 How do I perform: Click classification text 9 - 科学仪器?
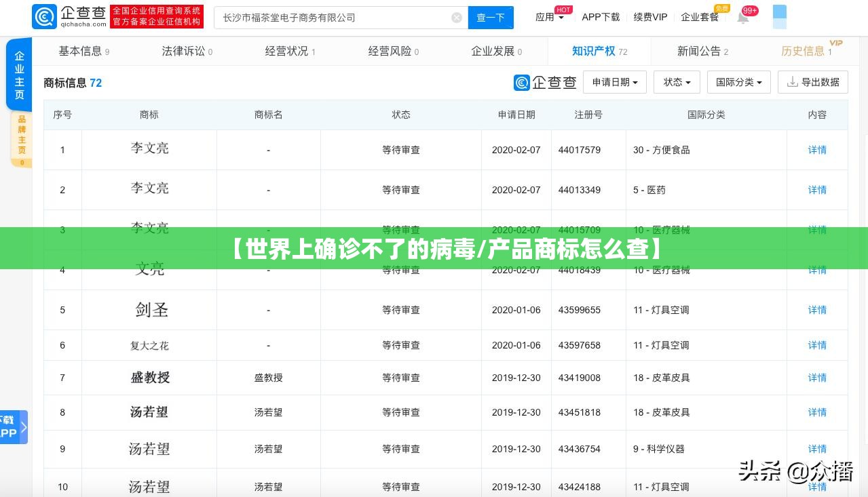[659, 449]
